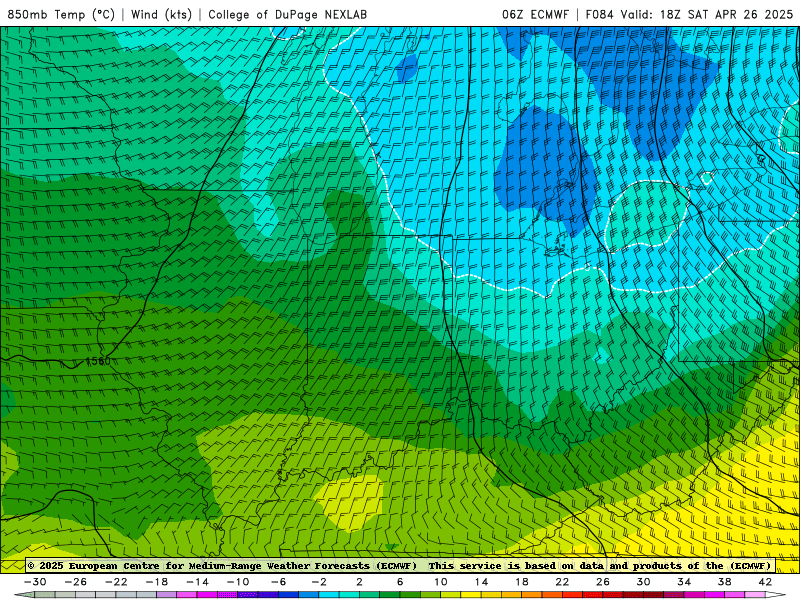Click the '6' color scale label
800x600 pixels.
[x=400, y=582]
